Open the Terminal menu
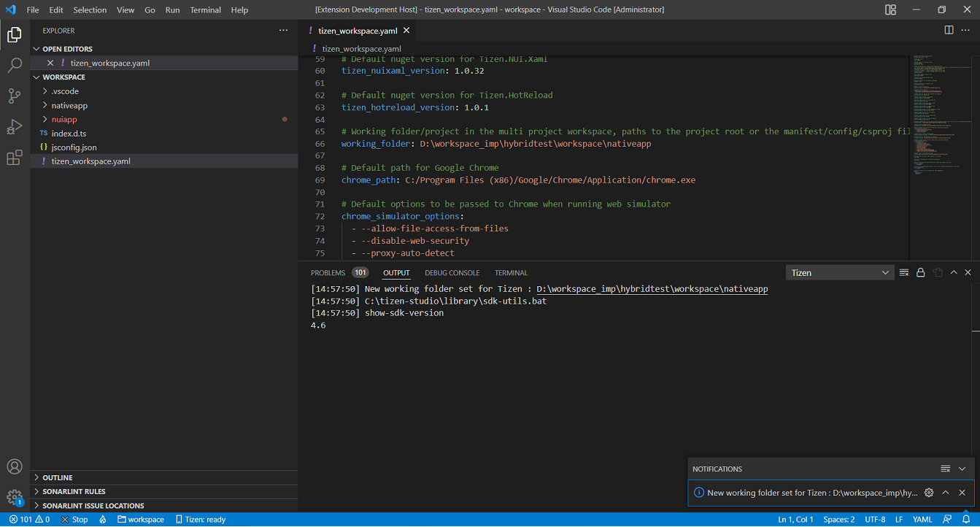 pyautogui.click(x=205, y=10)
